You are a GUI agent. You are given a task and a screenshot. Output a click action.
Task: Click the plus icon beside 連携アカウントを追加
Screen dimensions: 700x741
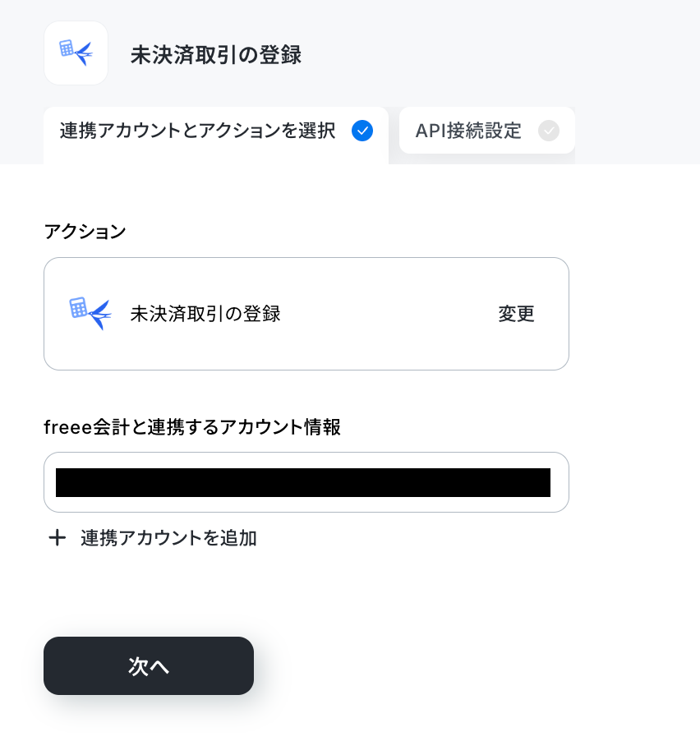pyautogui.click(x=58, y=538)
